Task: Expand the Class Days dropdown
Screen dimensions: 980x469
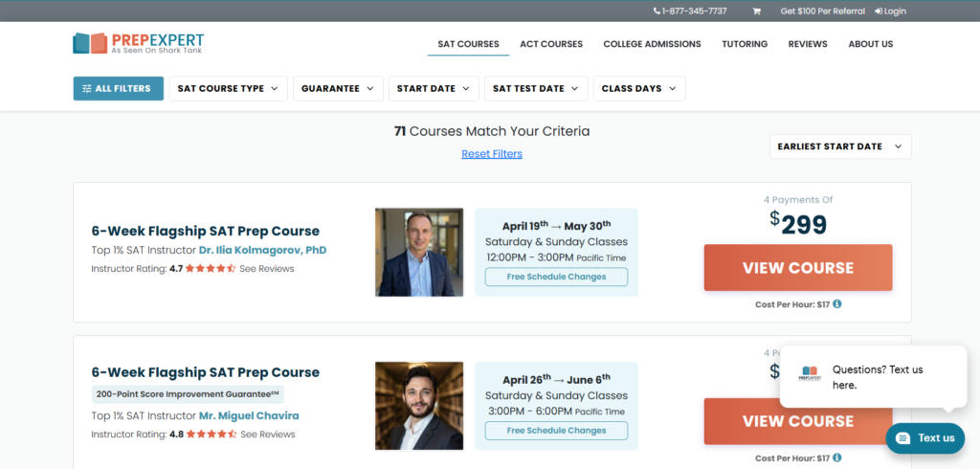Action: click(x=639, y=88)
